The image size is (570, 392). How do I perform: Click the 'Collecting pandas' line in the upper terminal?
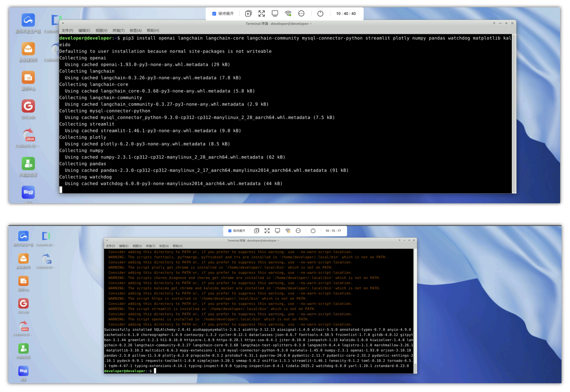click(83, 164)
